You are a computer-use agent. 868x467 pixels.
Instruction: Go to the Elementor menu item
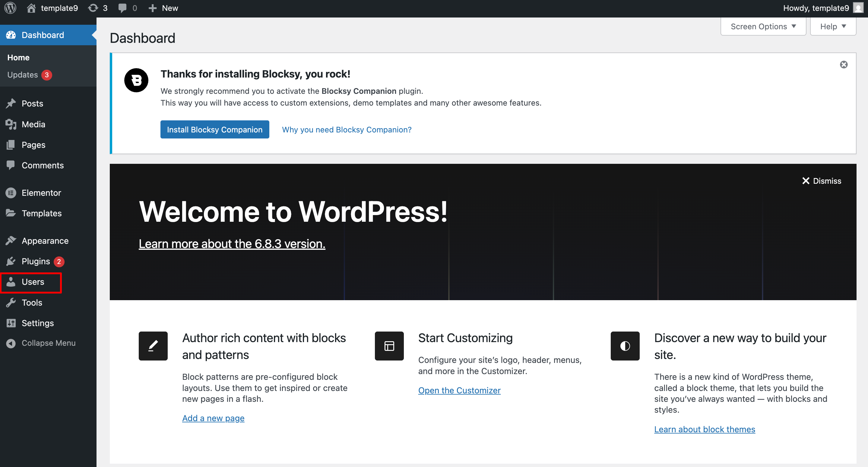(x=41, y=193)
